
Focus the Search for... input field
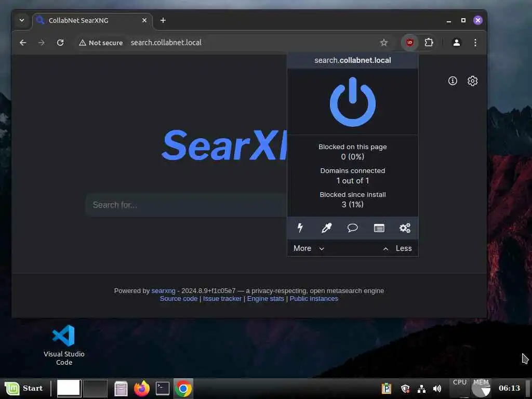(186, 205)
